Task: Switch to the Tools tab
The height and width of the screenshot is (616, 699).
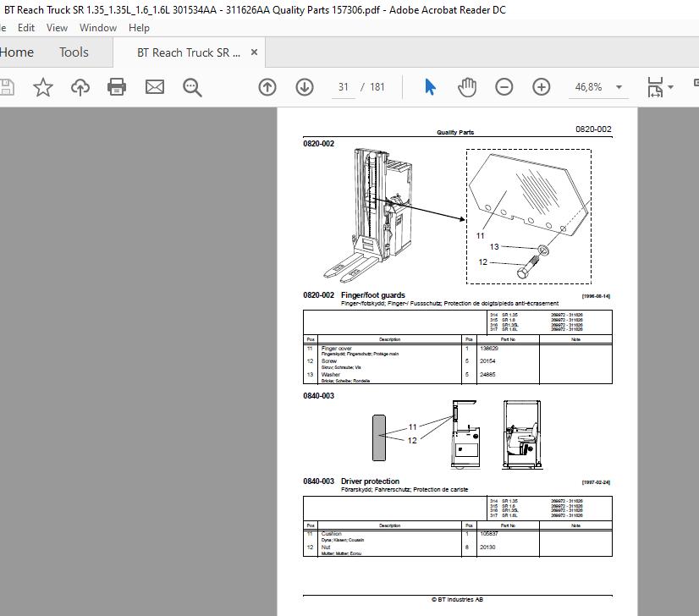Action: click(74, 52)
